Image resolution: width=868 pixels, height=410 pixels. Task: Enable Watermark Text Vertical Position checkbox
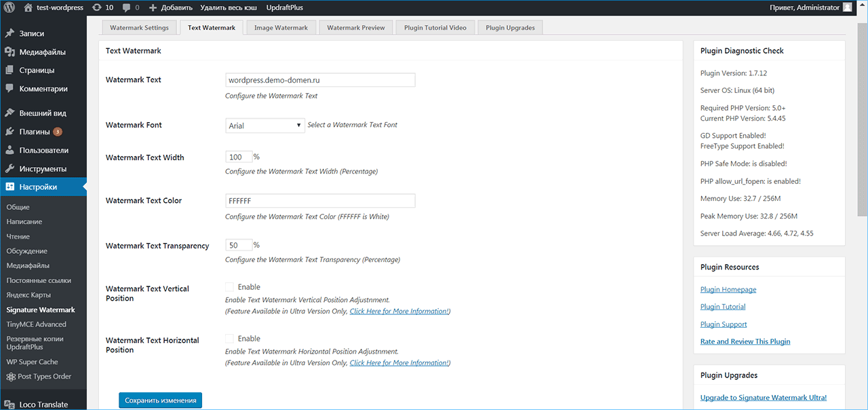(229, 287)
